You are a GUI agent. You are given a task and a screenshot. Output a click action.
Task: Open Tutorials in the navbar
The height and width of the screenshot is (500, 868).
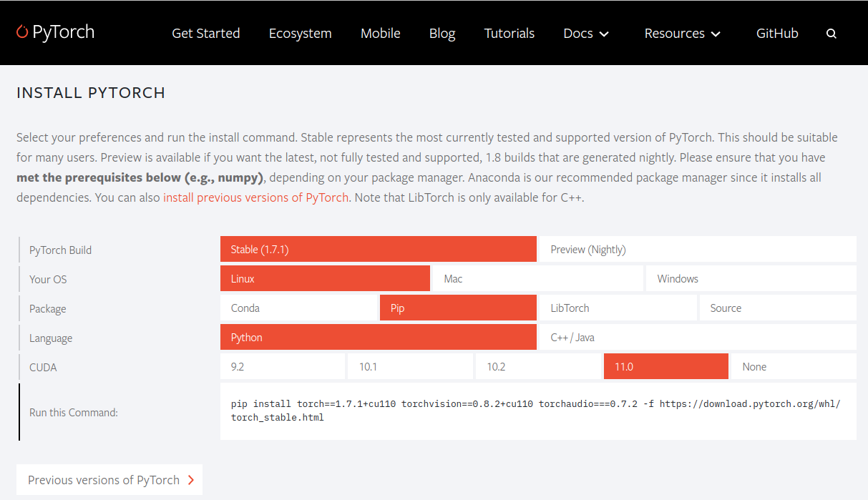[509, 33]
